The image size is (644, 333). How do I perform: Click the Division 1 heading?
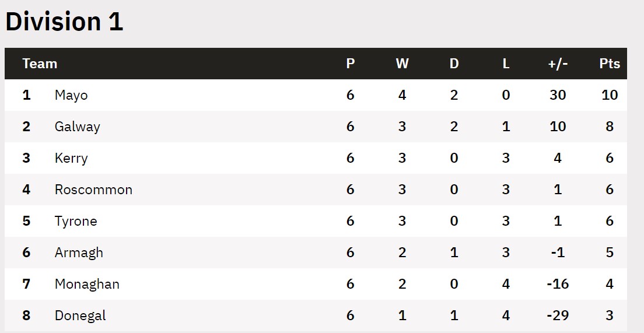pyautogui.click(x=64, y=22)
